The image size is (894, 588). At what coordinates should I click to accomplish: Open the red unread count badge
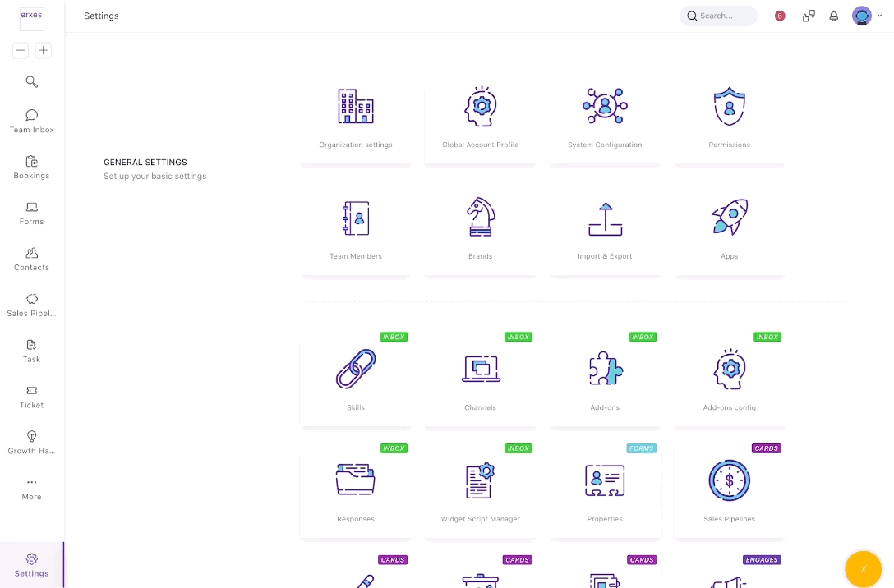780,16
